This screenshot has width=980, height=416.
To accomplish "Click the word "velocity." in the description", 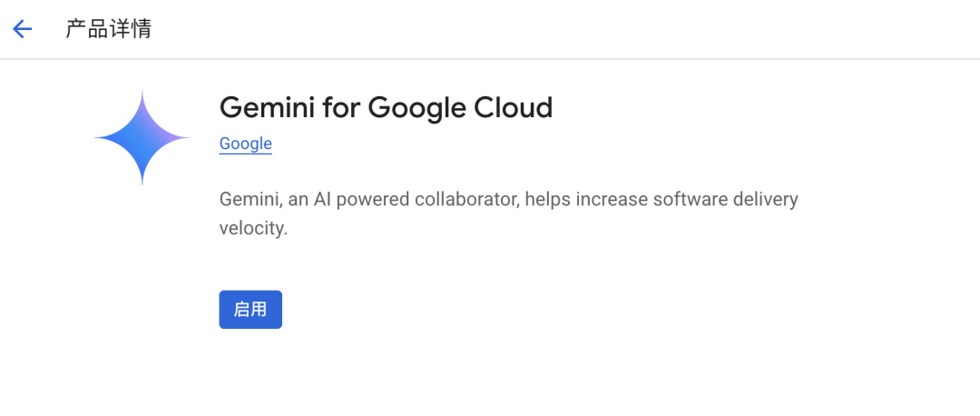I will 254,228.
